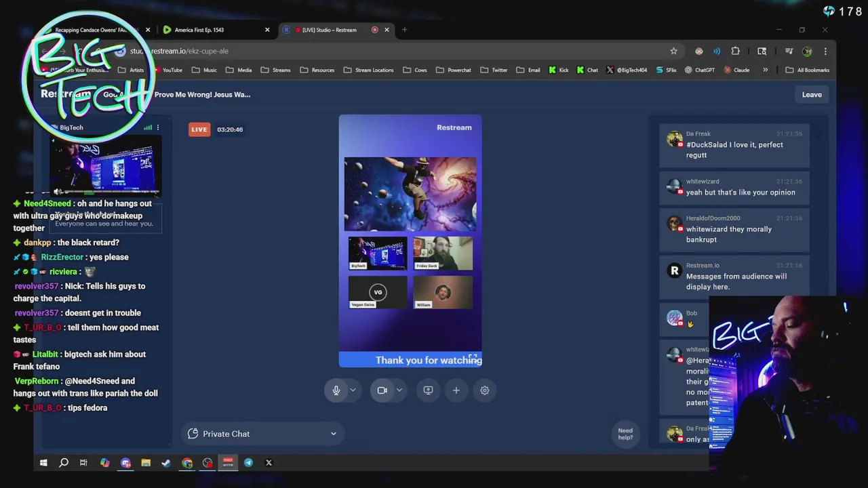The width and height of the screenshot is (868, 488).
Task: Click the share screen icon
Action: coord(428,390)
